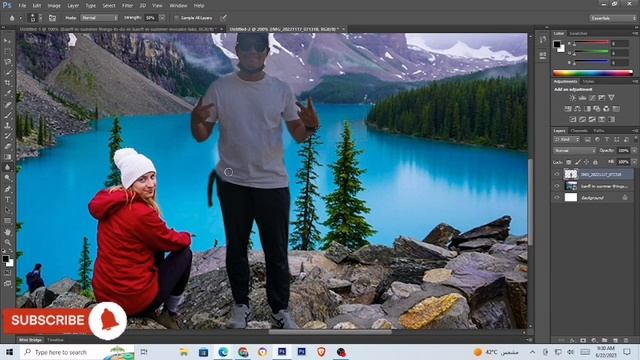
Task: Lock transparent pixels on the layer
Action: click(x=568, y=162)
